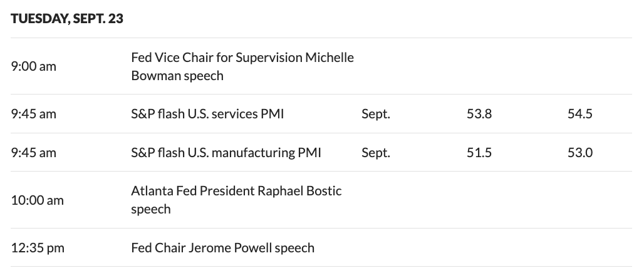This screenshot has height=273, width=644.
Task: Click the TUESDAY, SEPT. 23 date heading
Action: (x=67, y=19)
